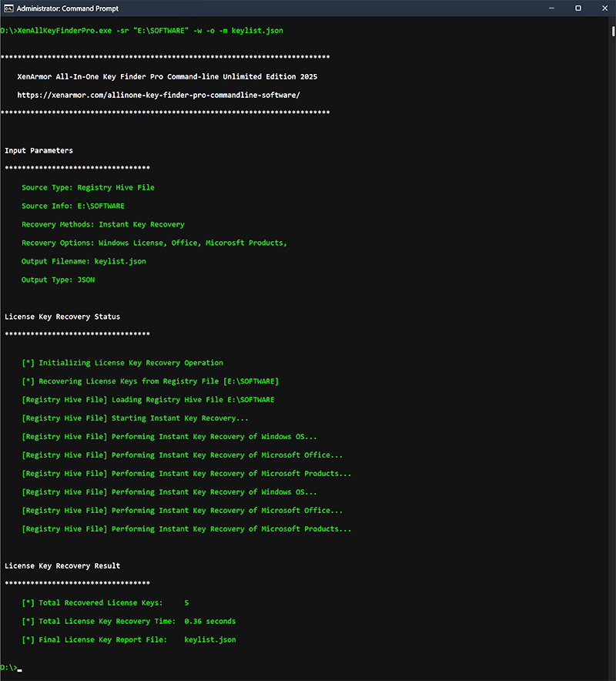This screenshot has width=616, height=681.
Task: Click the Command Prompt icon in title bar
Action: (6, 8)
